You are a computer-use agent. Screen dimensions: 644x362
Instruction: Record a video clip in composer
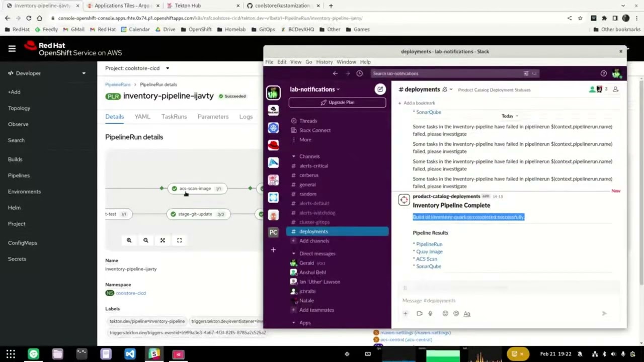coord(420,313)
